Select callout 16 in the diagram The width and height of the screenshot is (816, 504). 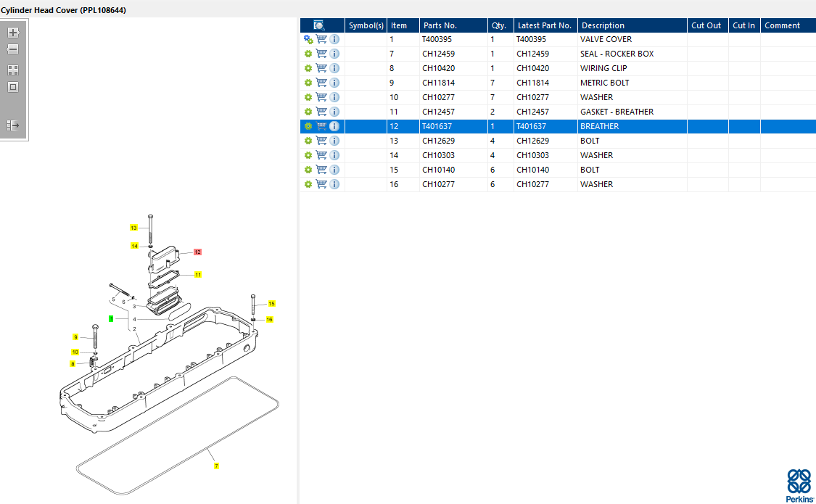pos(270,319)
